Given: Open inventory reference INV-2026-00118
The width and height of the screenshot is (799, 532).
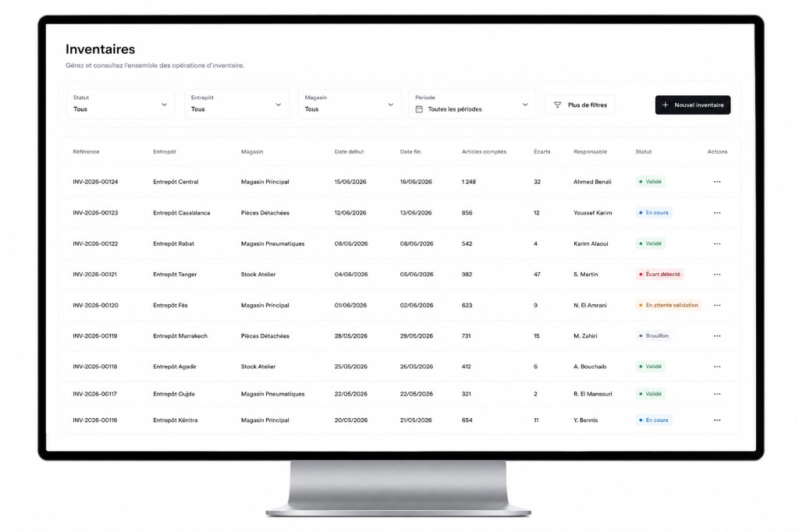Looking at the screenshot, I should [94, 367].
